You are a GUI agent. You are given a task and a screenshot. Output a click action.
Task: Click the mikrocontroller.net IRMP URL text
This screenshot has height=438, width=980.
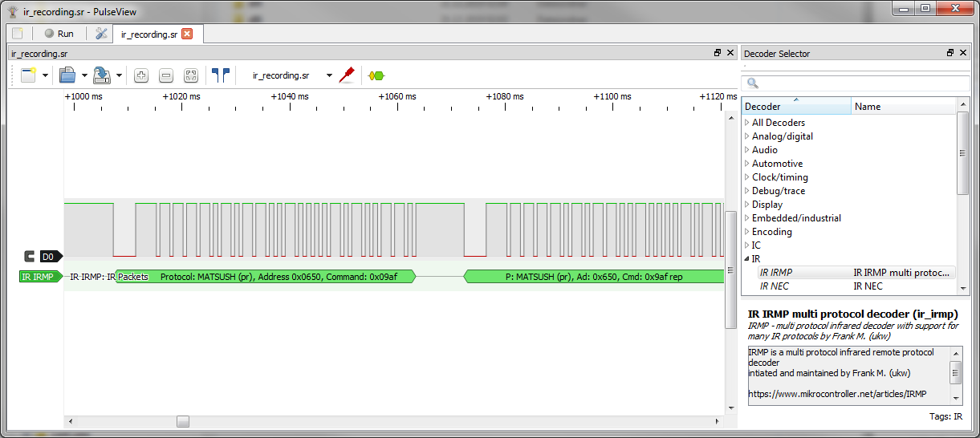(837, 394)
